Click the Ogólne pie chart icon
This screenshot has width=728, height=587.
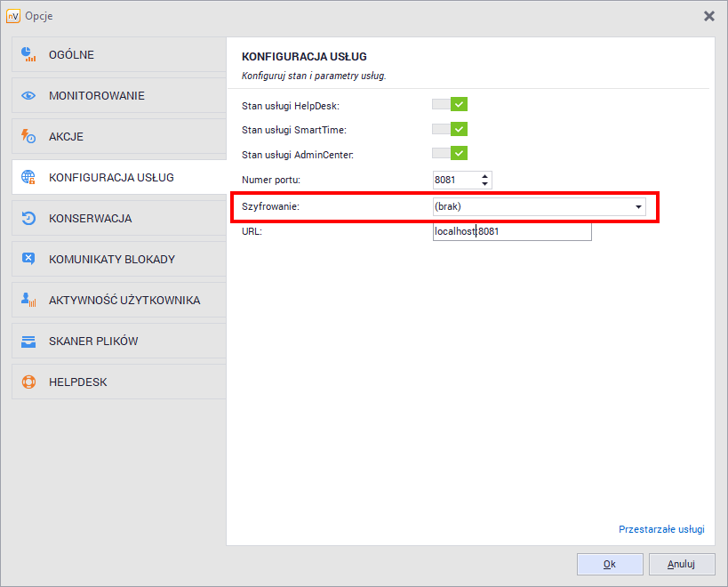click(x=28, y=55)
